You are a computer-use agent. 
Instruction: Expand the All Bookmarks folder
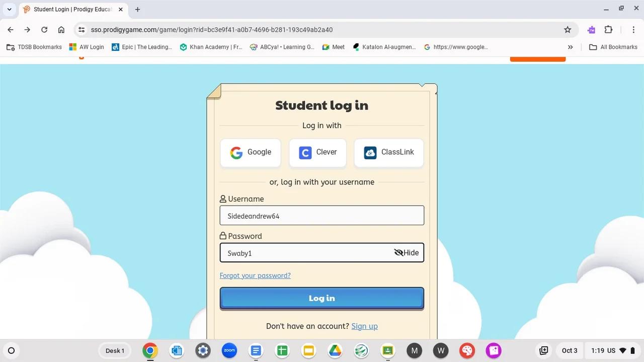tap(613, 47)
